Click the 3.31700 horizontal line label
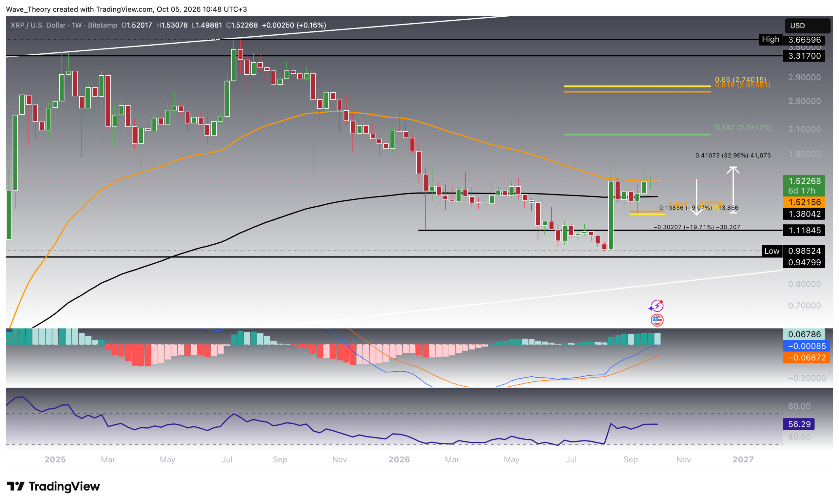 click(804, 56)
